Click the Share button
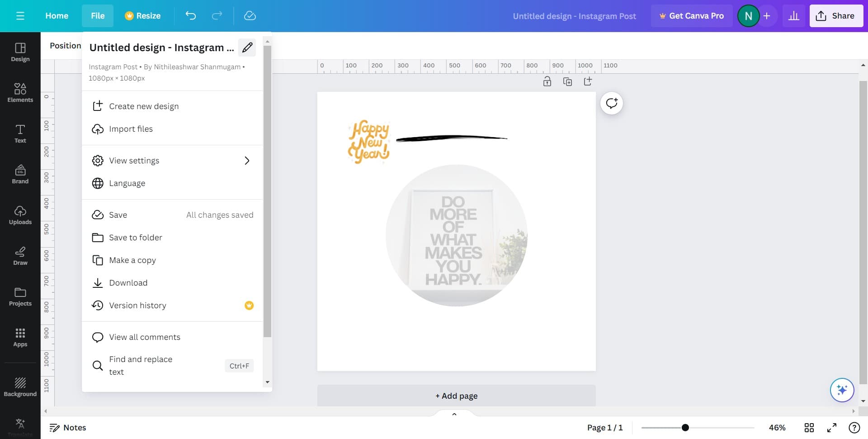Image resolution: width=868 pixels, height=439 pixels. point(836,16)
